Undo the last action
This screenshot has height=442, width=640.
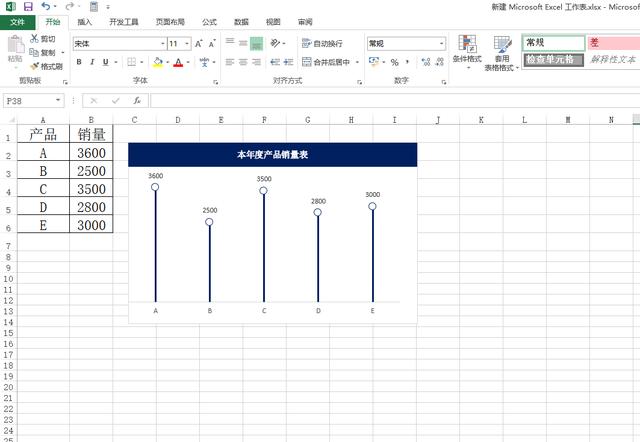pos(46,7)
